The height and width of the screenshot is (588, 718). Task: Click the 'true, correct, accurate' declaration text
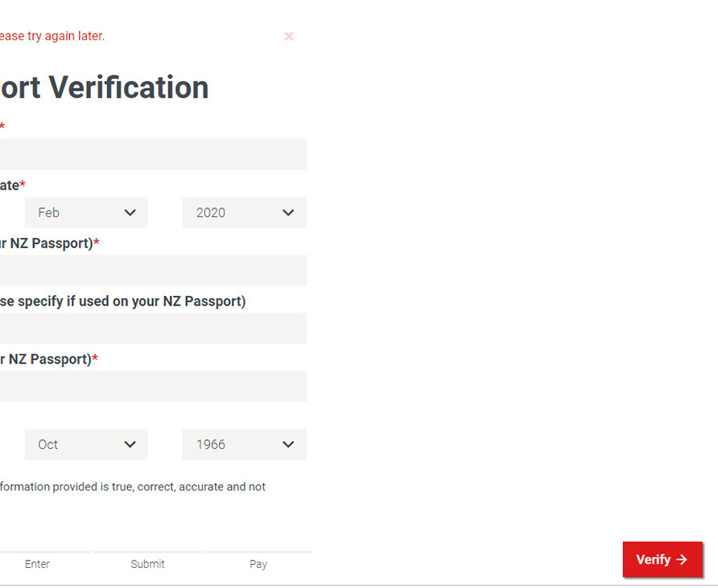tap(133, 487)
